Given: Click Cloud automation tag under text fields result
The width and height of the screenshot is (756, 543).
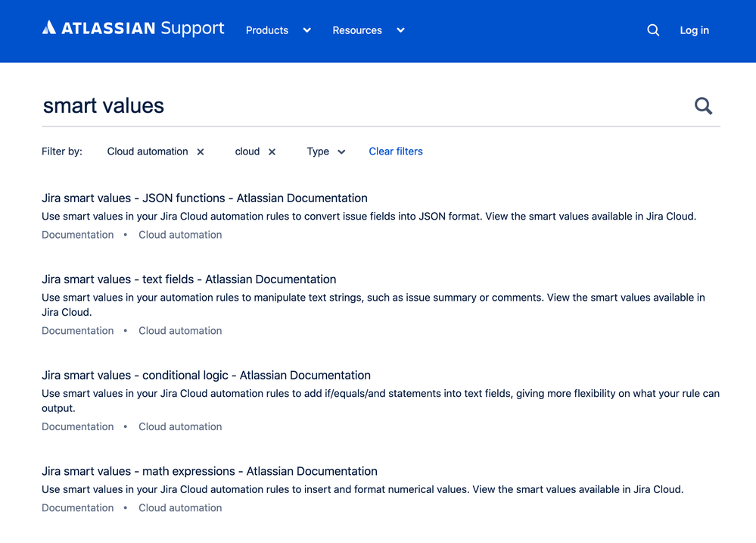Looking at the screenshot, I should 180,331.
